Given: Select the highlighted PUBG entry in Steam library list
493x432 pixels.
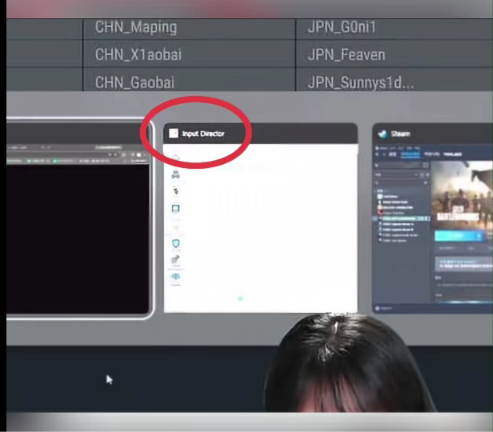Looking at the screenshot, I should click(x=402, y=219).
